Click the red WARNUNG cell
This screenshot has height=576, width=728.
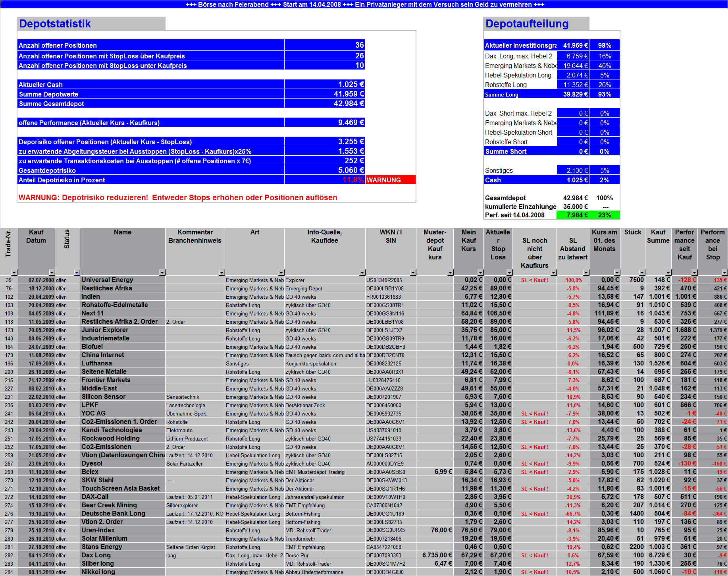390,180
